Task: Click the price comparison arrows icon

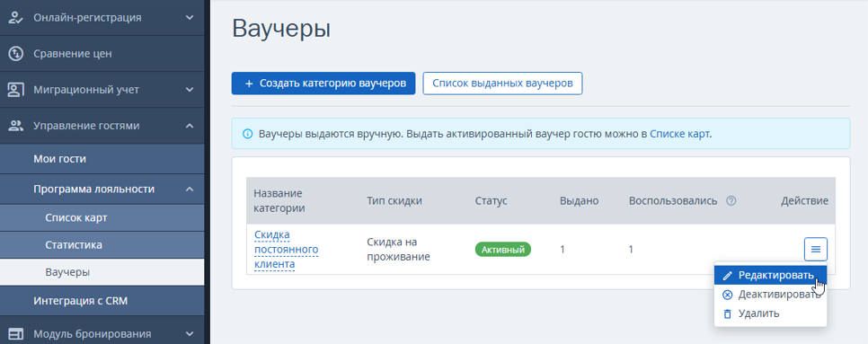Action: point(15,54)
